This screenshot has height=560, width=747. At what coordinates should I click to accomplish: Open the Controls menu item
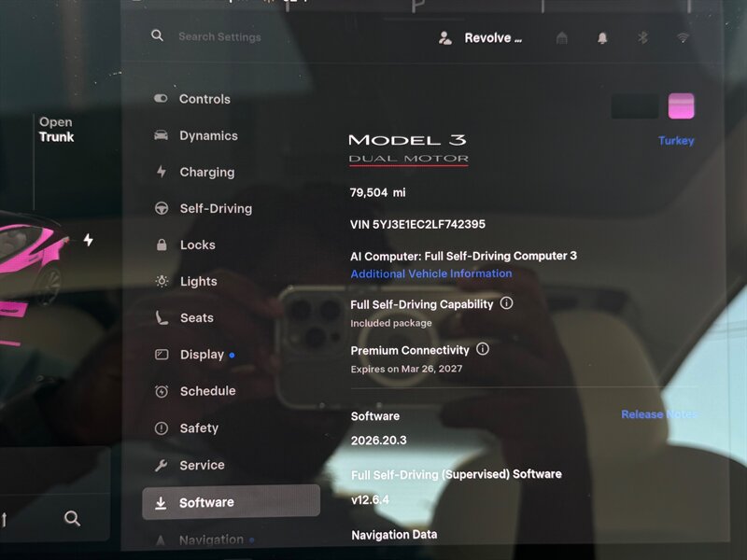pyautogui.click(x=204, y=99)
